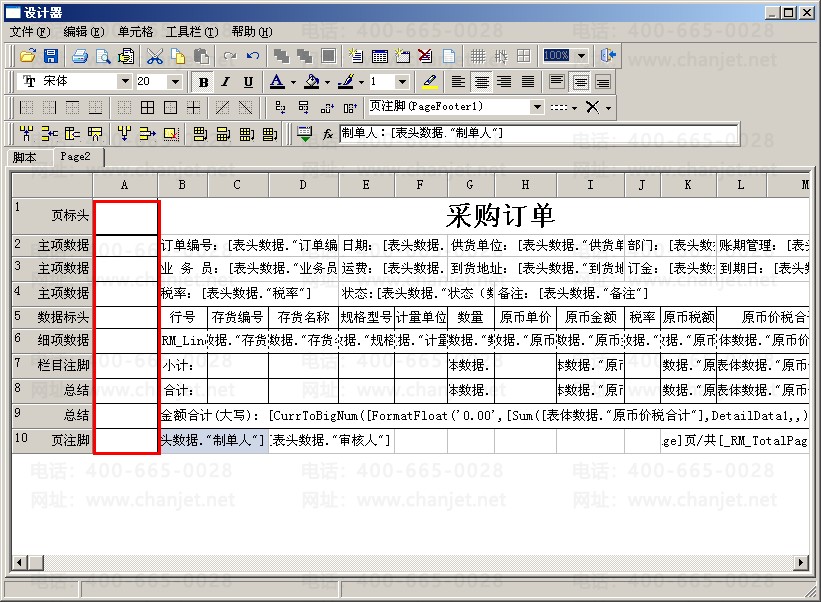Expand the font size dropdown showing 20
The width and height of the screenshot is (821, 602).
pos(175,82)
